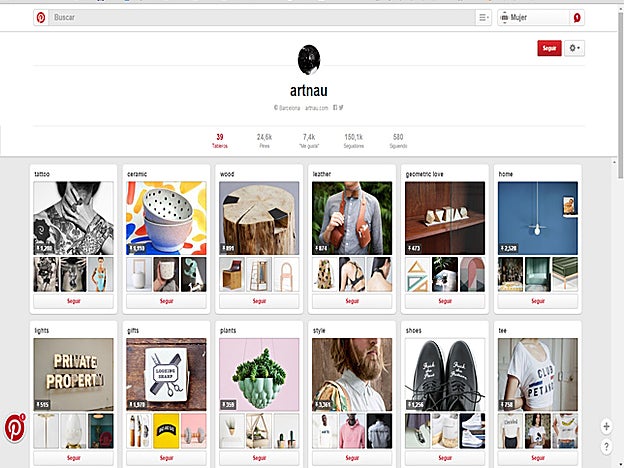Image resolution: width=624 pixels, height=468 pixels.
Task: Select the 39 Tableros tab
Action: coord(220,140)
